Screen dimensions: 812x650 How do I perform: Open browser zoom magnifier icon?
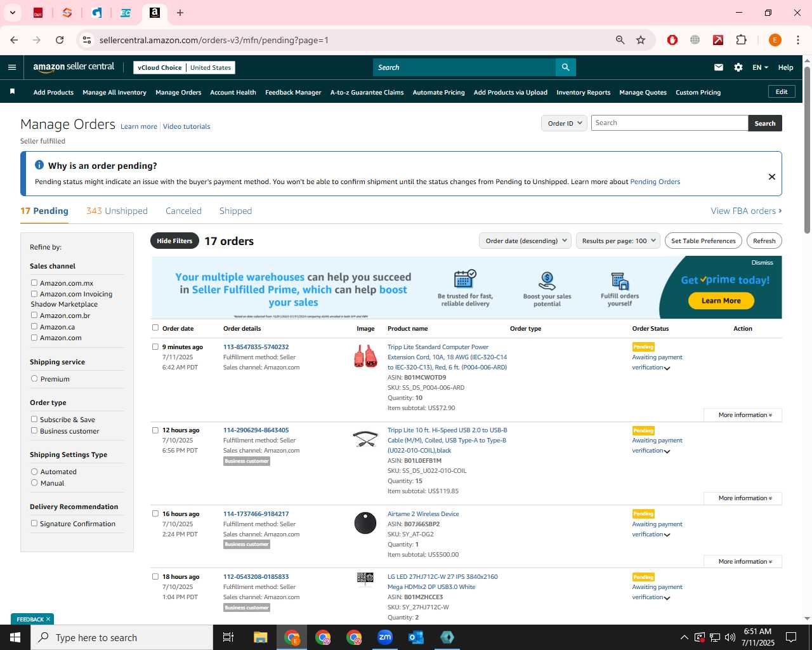(620, 40)
